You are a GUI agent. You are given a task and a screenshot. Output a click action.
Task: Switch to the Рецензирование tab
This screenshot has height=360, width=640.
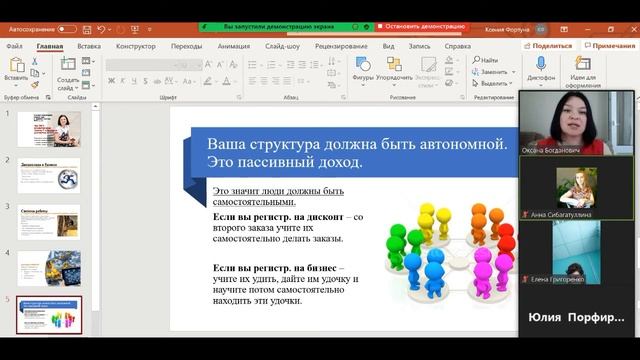[341, 46]
